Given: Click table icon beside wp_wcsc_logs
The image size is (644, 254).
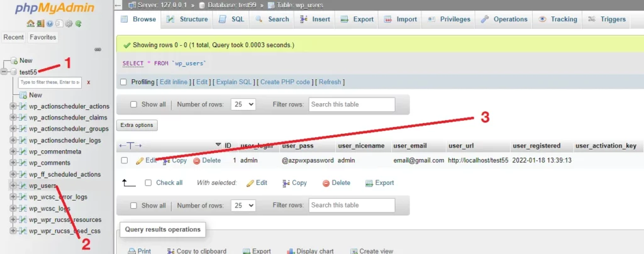Looking at the screenshot, I should 23,209.
